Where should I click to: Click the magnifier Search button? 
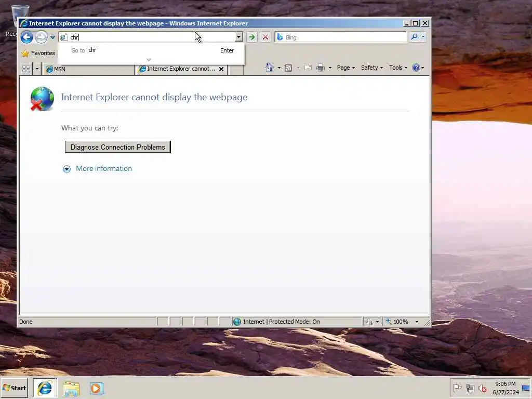coord(414,37)
